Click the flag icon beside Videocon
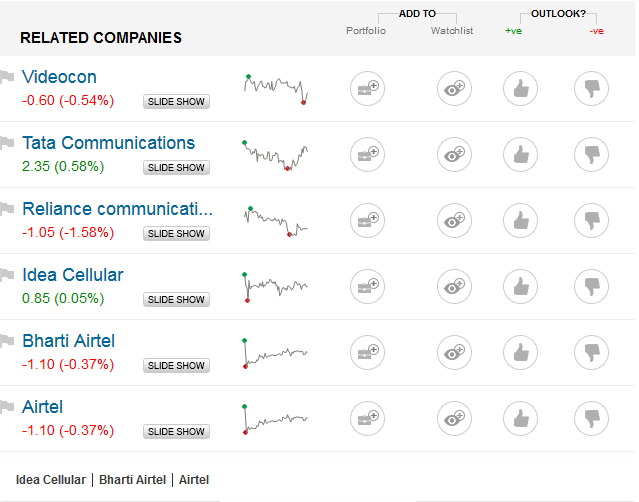Viewport: 639px width, 502px height. coord(8,77)
